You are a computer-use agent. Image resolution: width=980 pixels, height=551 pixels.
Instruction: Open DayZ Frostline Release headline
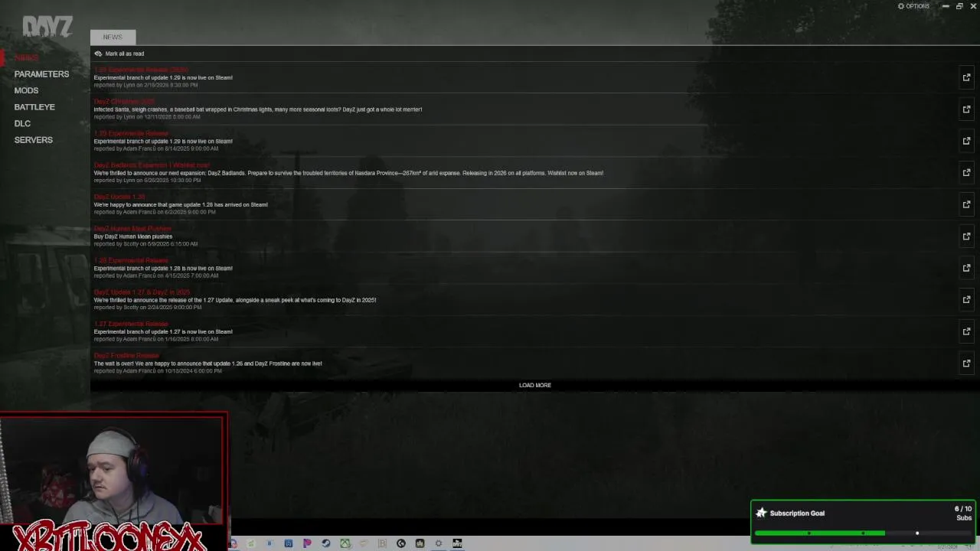126,355
